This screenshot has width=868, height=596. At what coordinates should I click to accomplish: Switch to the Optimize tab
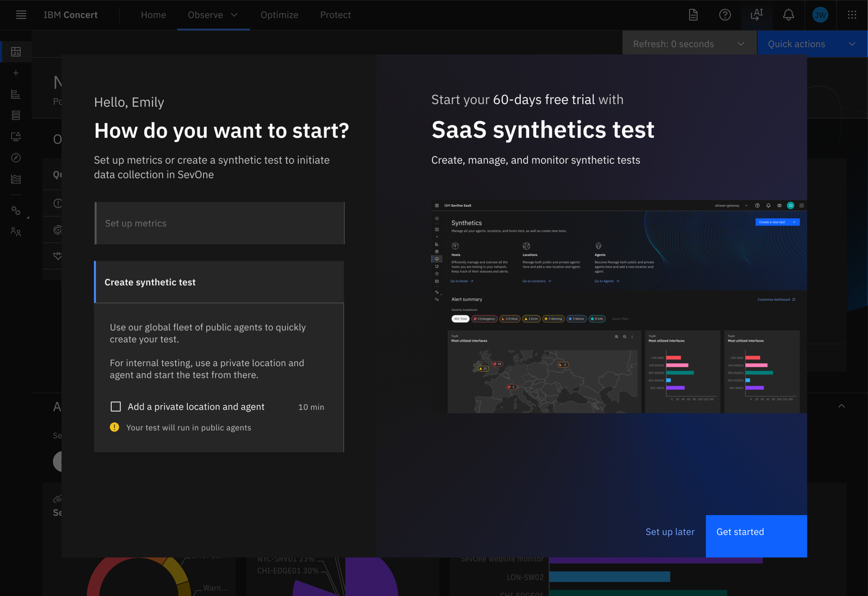[x=279, y=15]
